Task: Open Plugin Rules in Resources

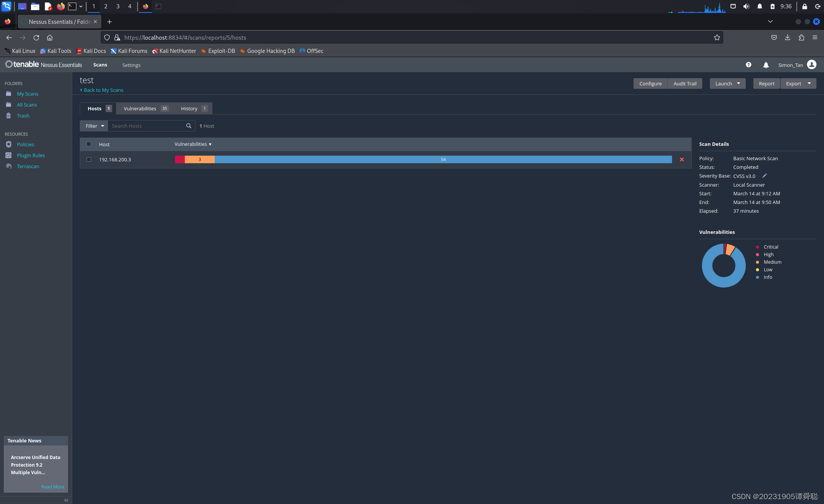Action: tap(31, 155)
